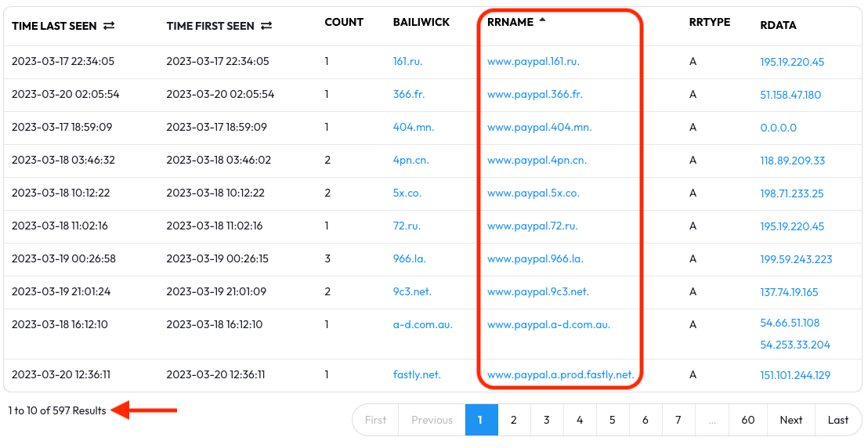Click the BAILIWICK column header

point(421,22)
